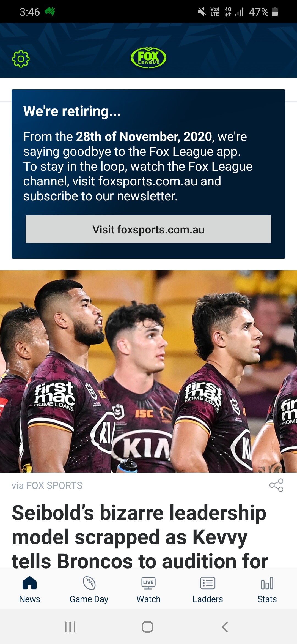This screenshot has width=297, height=644.
Task: Select the News home icon
Action: [x=30, y=583]
